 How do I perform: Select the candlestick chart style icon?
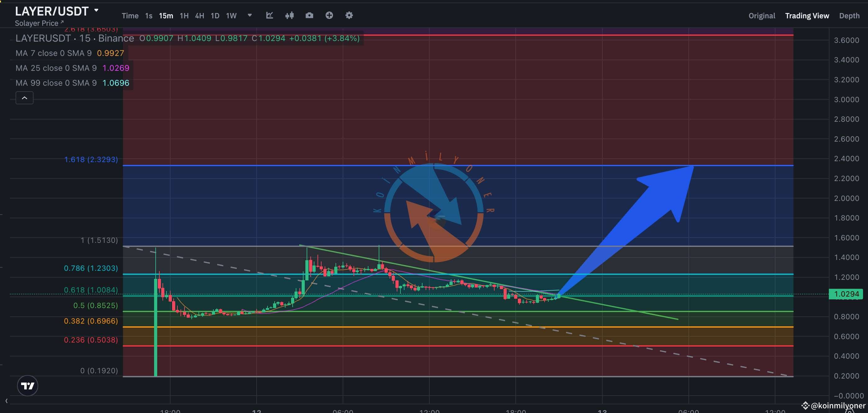pyautogui.click(x=289, y=15)
